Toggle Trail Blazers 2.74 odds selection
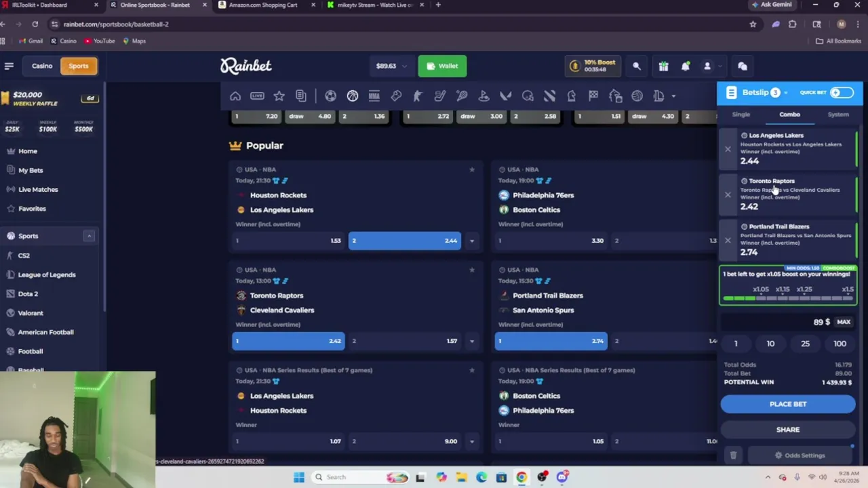The image size is (868, 488). coord(551,341)
